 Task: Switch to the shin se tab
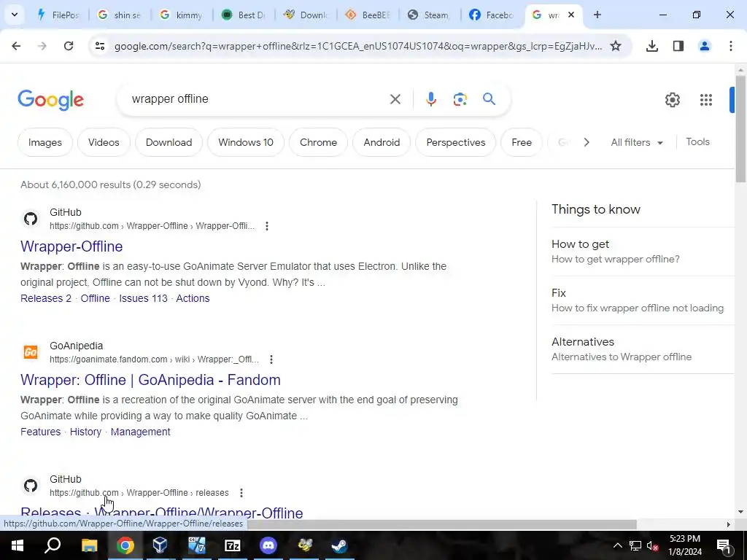coord(120,15)
